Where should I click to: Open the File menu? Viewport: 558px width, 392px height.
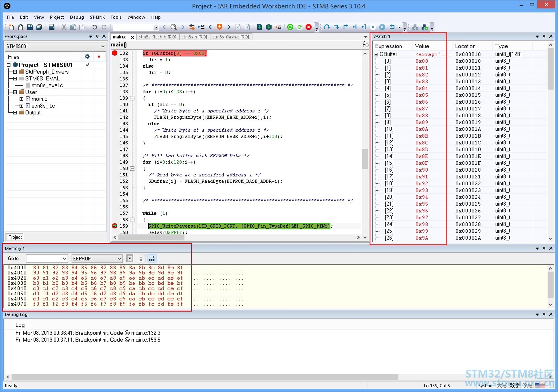click(10, 17)
